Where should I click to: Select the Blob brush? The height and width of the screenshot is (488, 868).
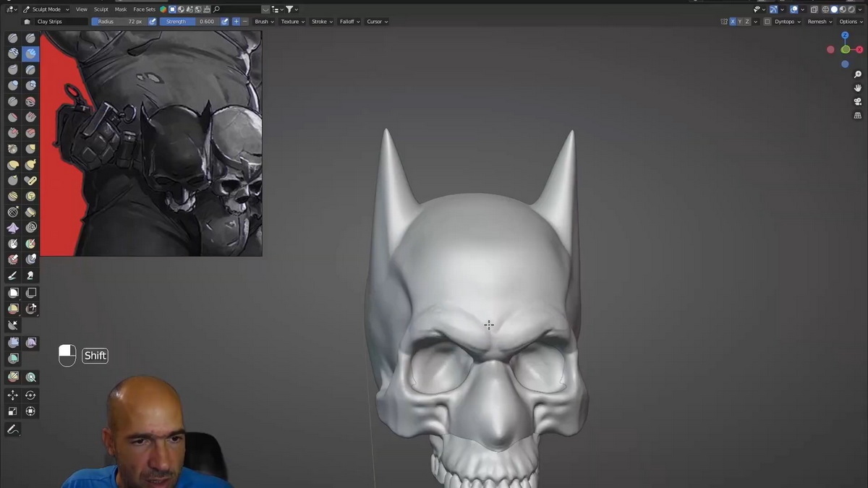point(30,85)
